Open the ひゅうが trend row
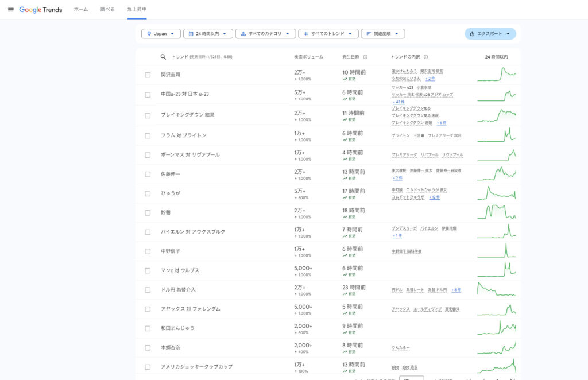Viewport: 588px width, 380px height. [x=171, y=193]
